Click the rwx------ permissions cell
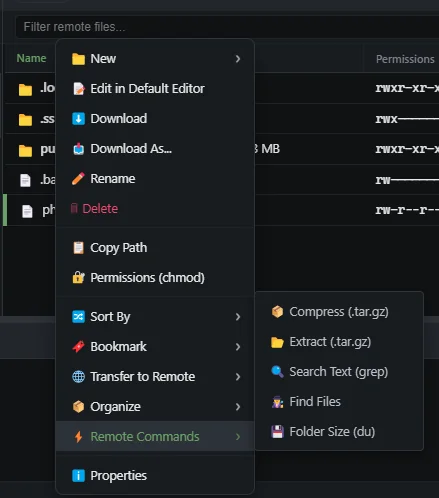 (407, 119)
